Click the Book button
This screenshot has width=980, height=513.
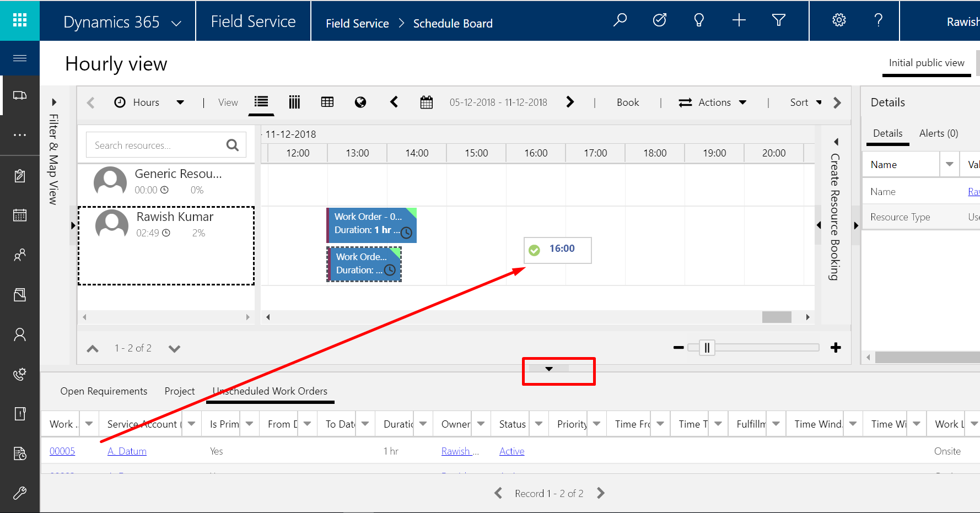[x=627, y=102]
